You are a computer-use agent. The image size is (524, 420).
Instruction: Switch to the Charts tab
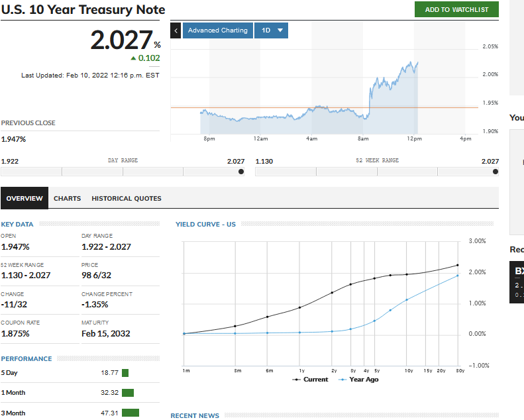click(67, 199)
